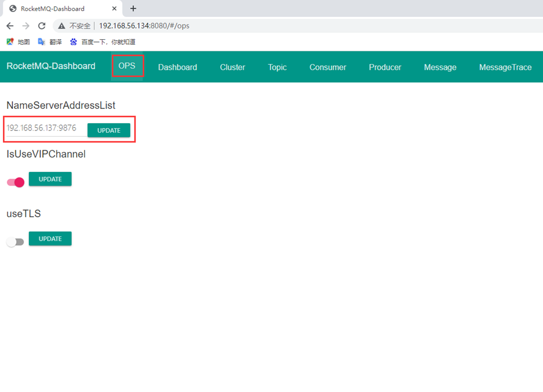Reload the page with the refresh icon
This screenshot has width=543, height=392.
click(41, 26)
